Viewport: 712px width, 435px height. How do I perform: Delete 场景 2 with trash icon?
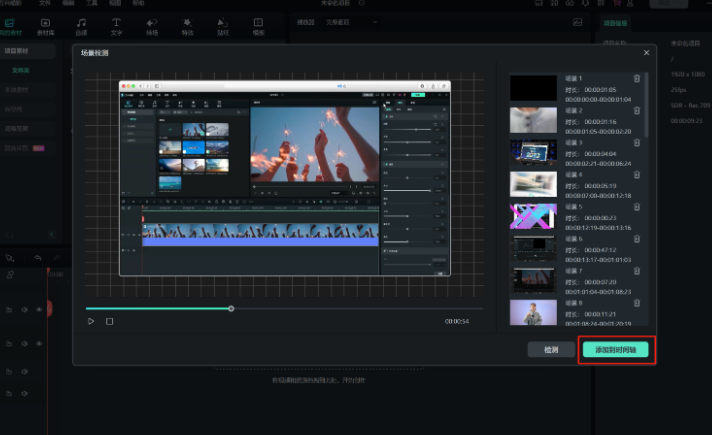coord(637,110)
